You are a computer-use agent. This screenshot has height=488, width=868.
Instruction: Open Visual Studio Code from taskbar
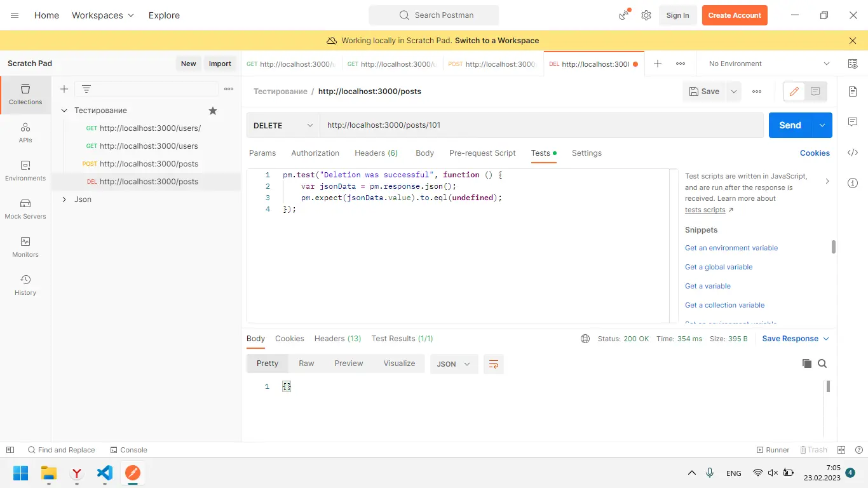(x=105, y=473)
